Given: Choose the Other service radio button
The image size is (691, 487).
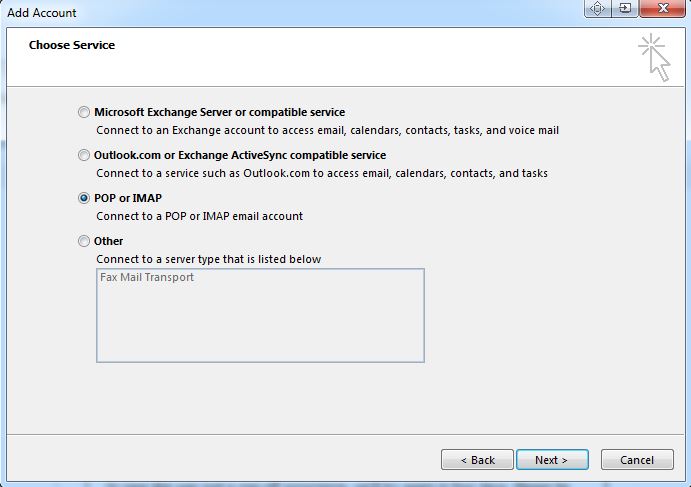Looking at the screenshot, I should coord(84,241).
